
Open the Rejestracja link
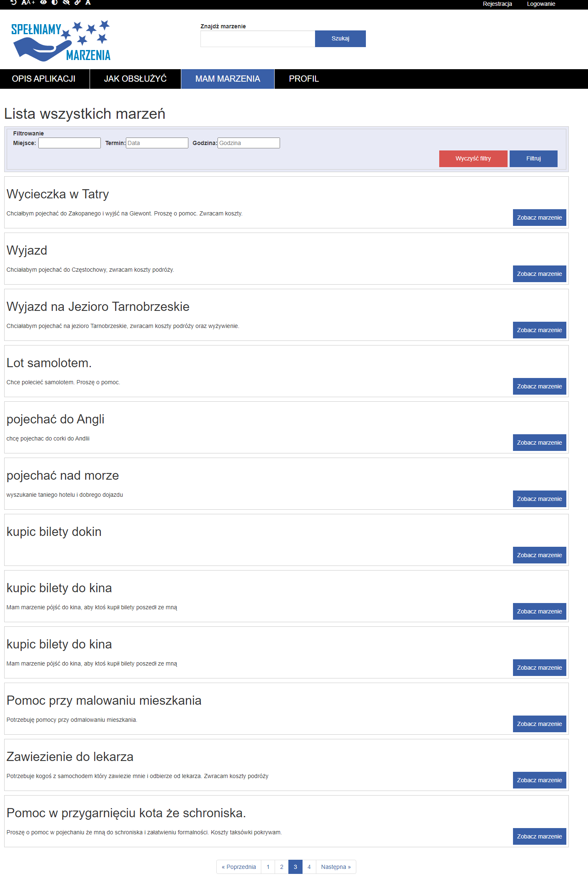pos(497,4)
